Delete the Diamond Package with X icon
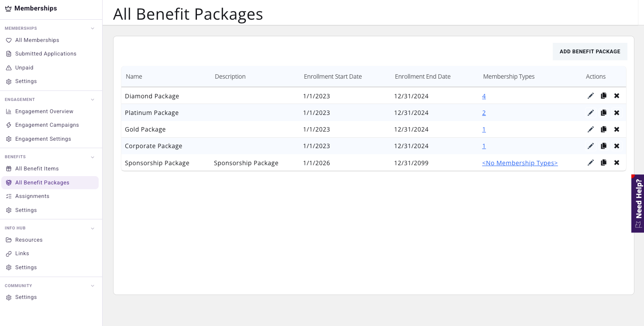644x326 pixels. pos(616,96)
